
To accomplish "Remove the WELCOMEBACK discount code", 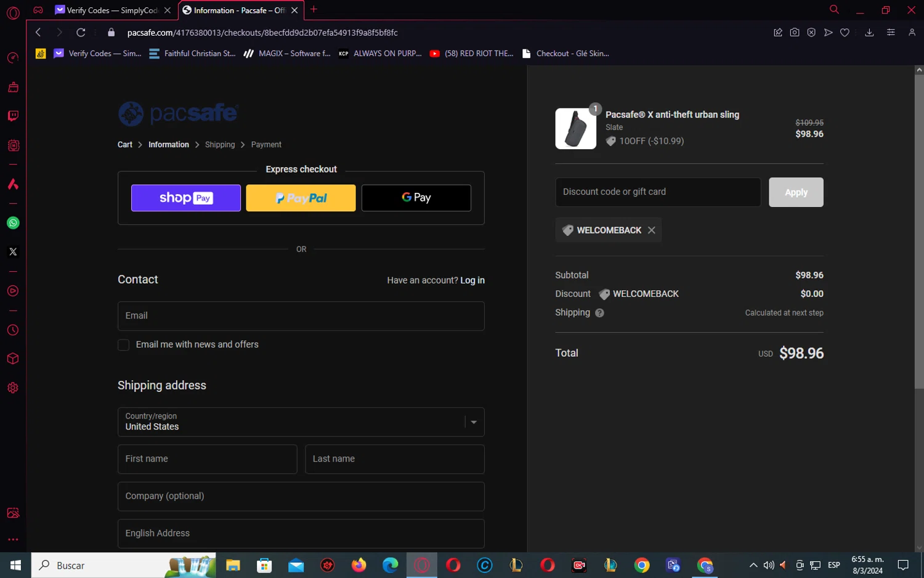I will coord(652,230).
